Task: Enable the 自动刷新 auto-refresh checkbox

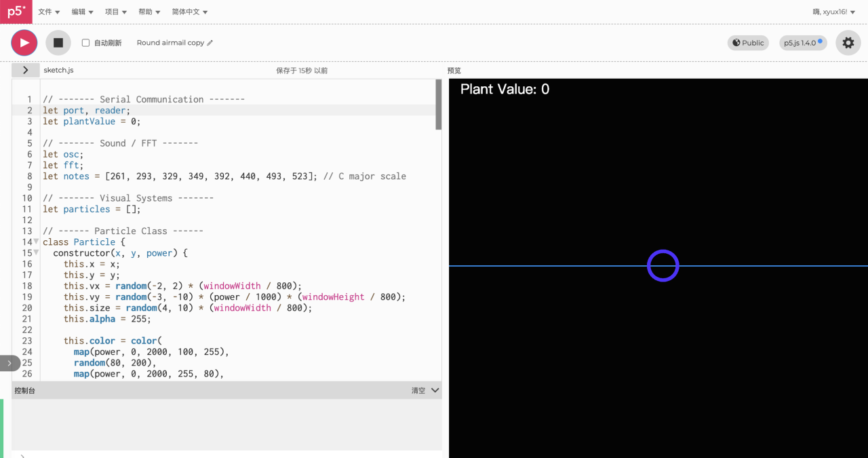Action: click(x=86, y=43)
